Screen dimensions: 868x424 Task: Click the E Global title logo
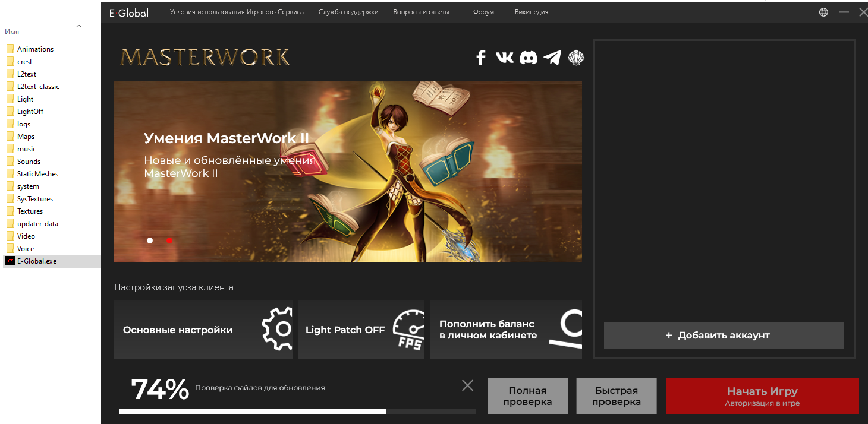pyautogui.click(x=129, y=12)
